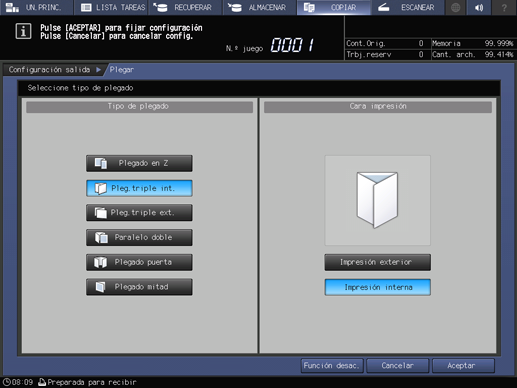Go to the ALMACENAR tab

(x=260, y=7)
